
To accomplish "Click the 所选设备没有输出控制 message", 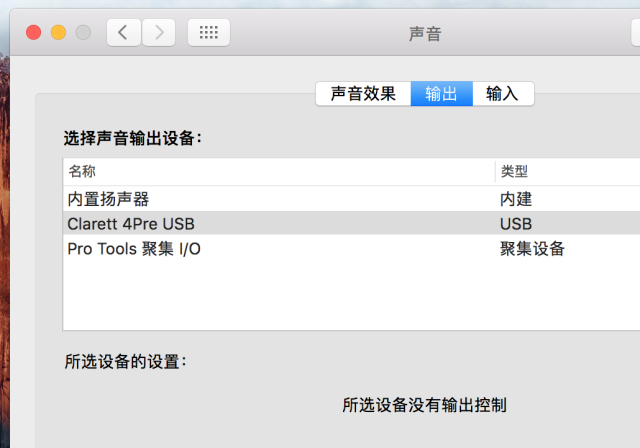I will point(424,405).
